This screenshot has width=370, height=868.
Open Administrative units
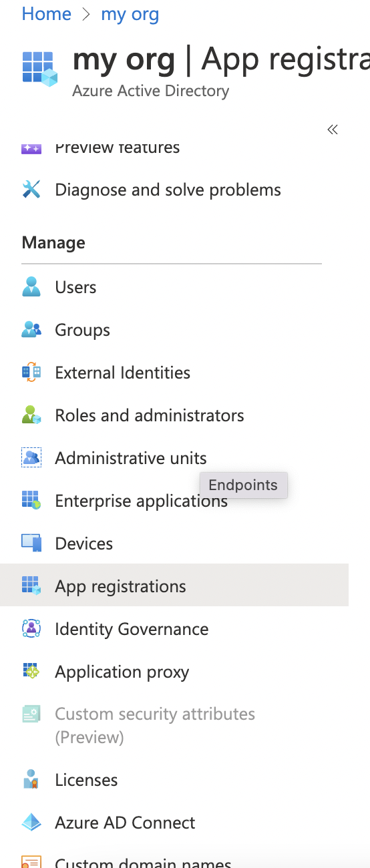[131, 458]
